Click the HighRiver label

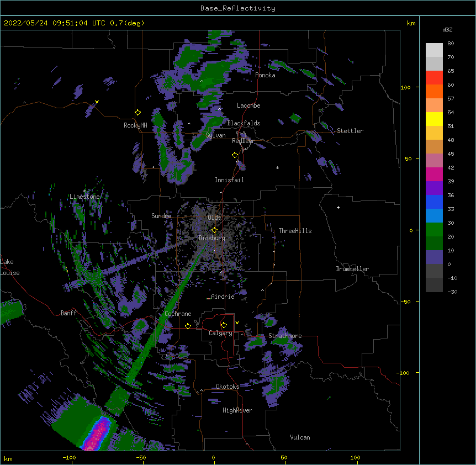point(237,410)
